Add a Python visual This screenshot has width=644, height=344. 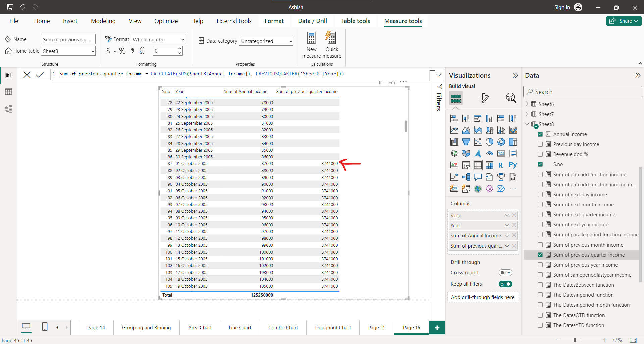513,165
